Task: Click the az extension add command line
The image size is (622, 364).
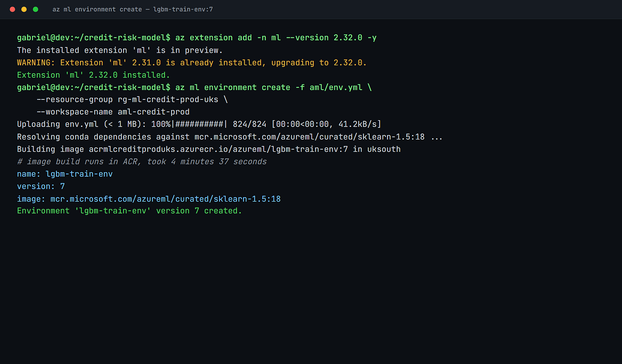Action: [x=276, y=38]
